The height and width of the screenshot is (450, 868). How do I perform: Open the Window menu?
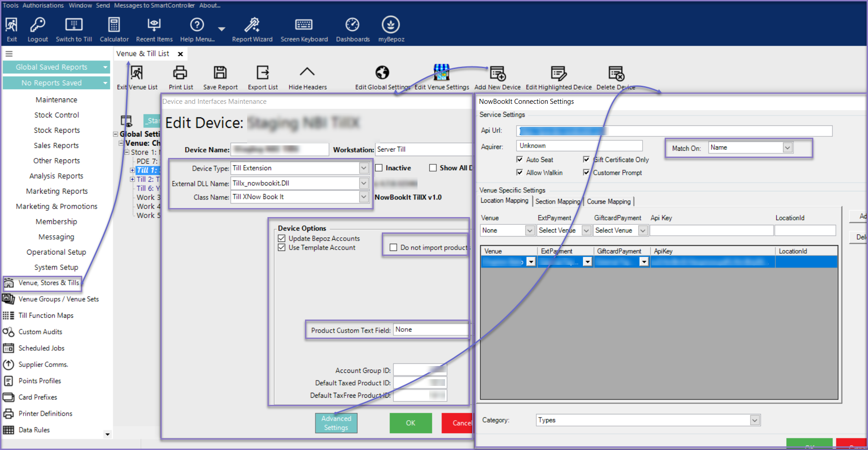click(x=80, y=5)
